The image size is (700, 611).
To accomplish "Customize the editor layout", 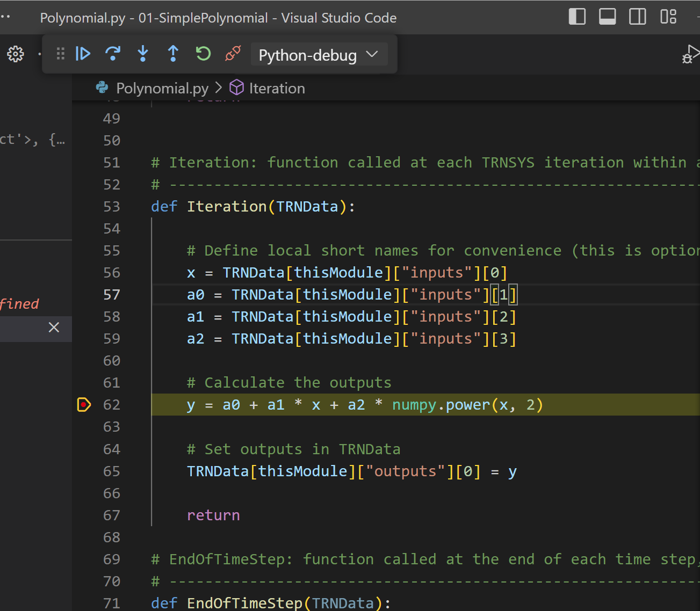I will click(668, 17).
